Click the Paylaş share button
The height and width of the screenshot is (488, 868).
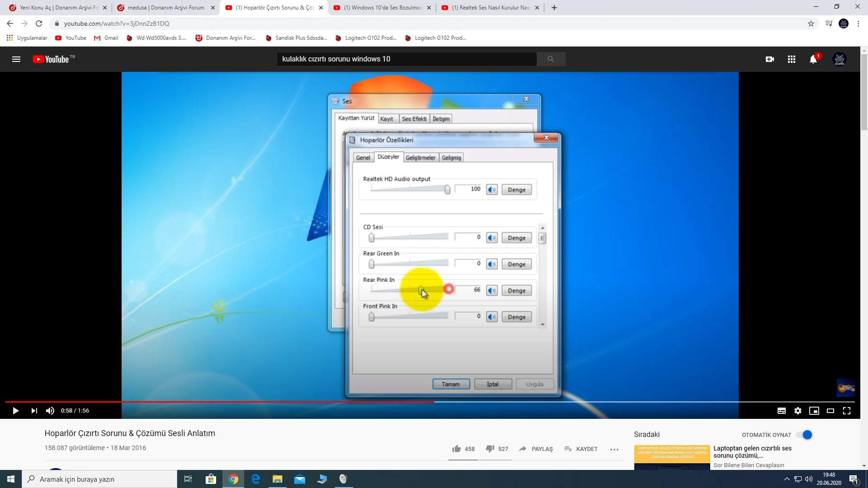coord(536,449)
